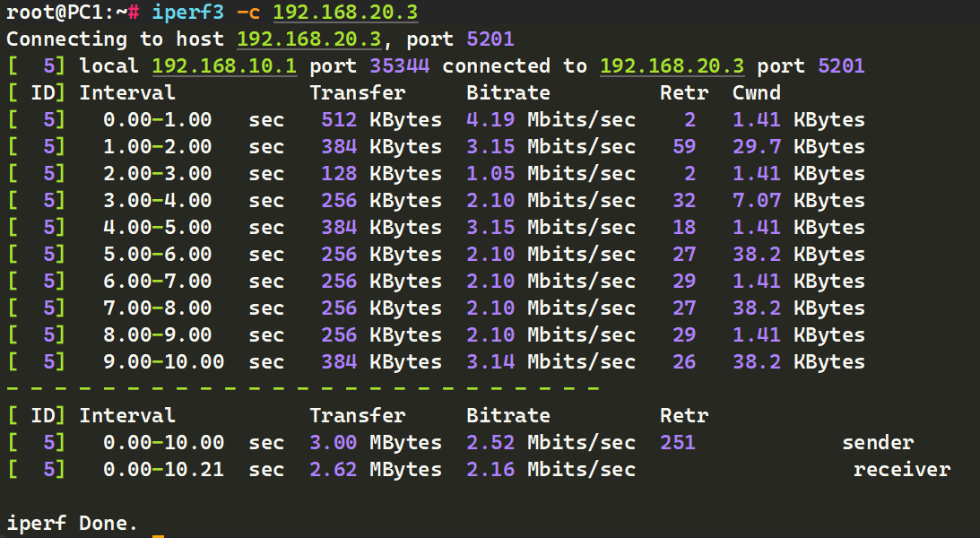Click the Retr value 59
This screenshot has width=980, height=538.
pos(684,146)
